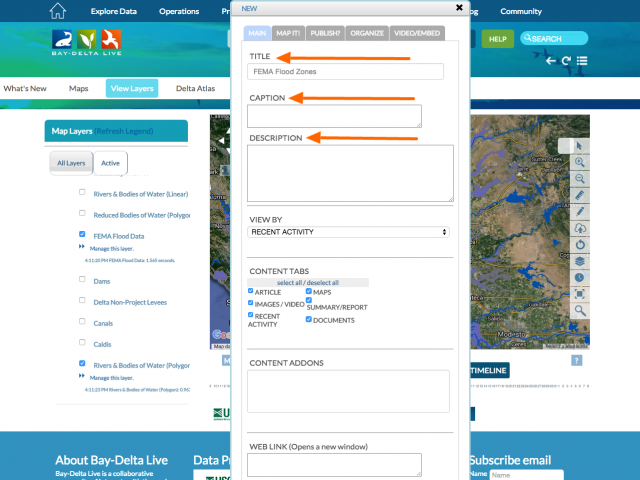Select the pointer tool on the map
This screenshot has height=480, width=640.
580,146
